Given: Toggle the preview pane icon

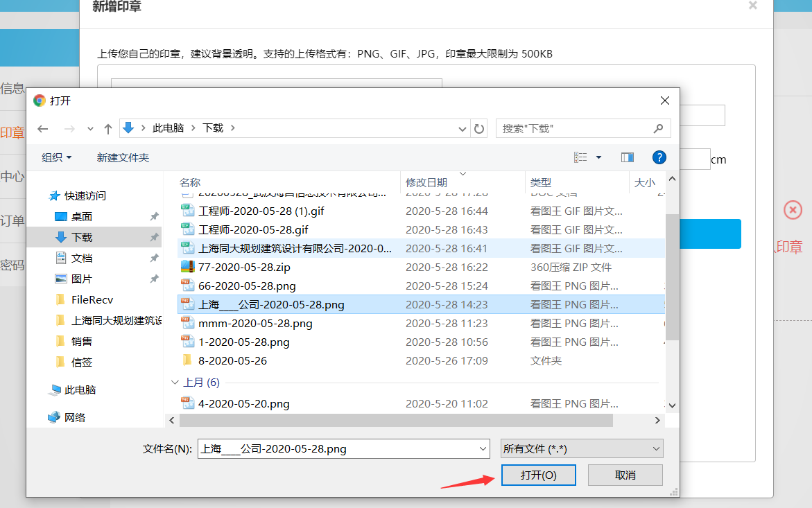Looking at the screenshot, I should click(x=628, y=157).
